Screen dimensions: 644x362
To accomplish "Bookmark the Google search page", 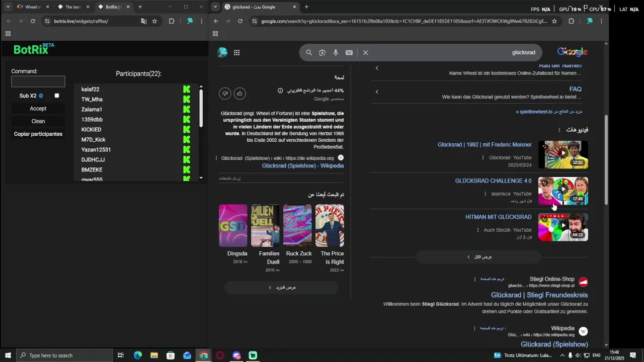I will click(554, 21).
